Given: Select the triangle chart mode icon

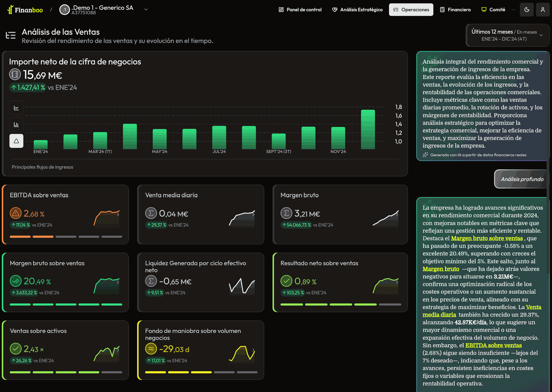Looking at the screenshot, I should click(16, 141).
